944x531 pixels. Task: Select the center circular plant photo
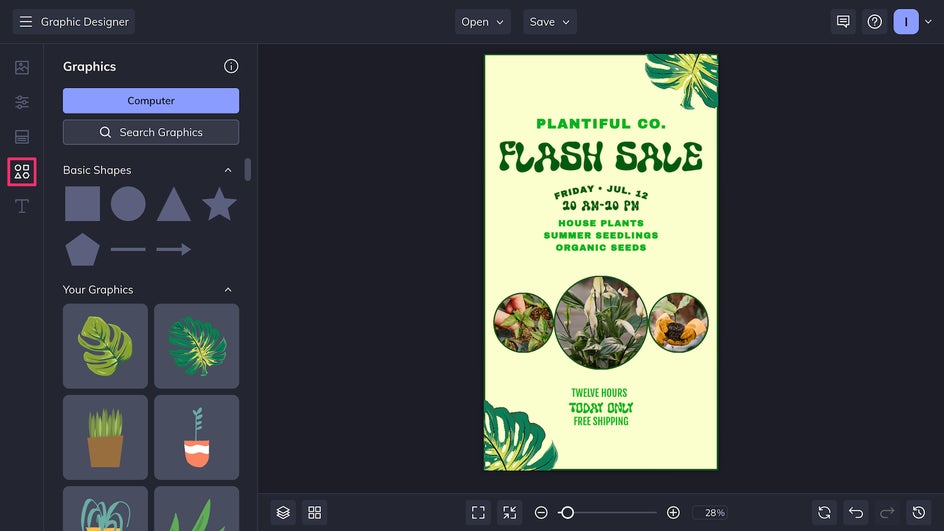coord(601,323)
